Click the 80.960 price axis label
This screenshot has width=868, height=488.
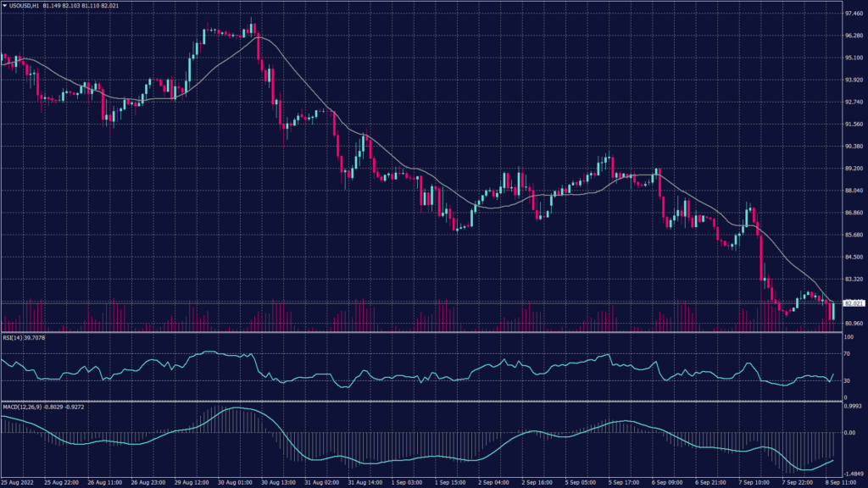(853, 321)
